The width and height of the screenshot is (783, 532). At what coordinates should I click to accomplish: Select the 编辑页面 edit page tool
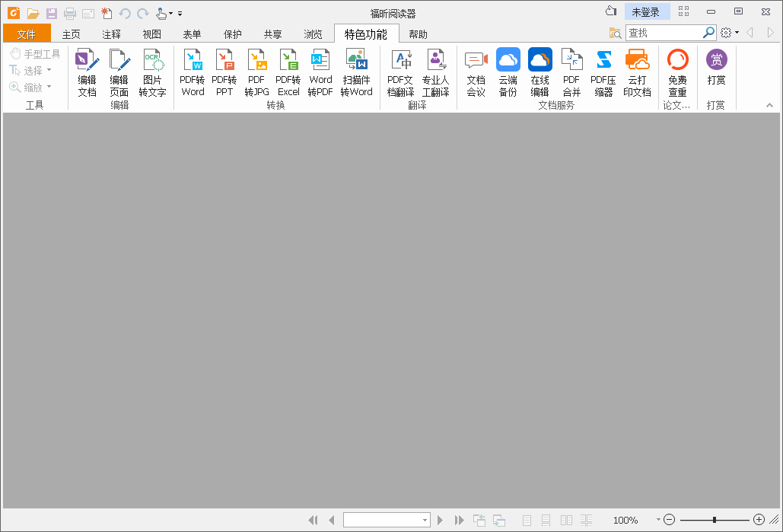pyautogui.click(x=119, y=73)
